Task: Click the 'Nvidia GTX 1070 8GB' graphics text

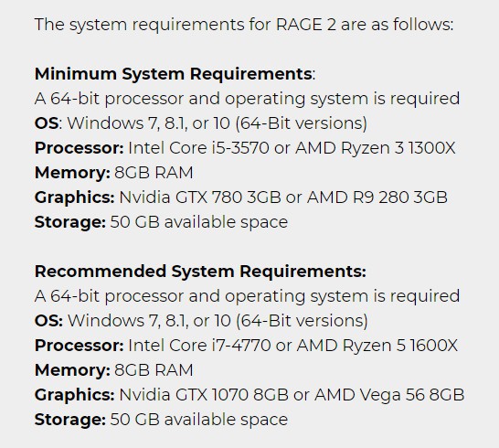Action: 204,395
